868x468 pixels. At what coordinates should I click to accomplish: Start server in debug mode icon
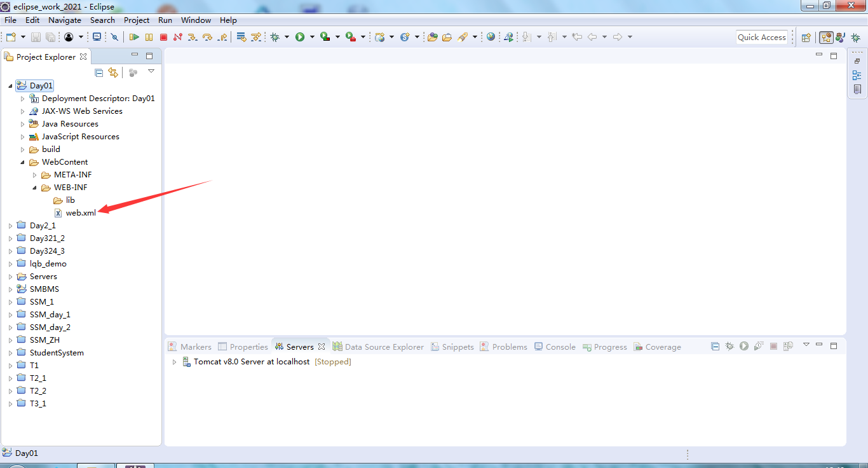(729, 347)
